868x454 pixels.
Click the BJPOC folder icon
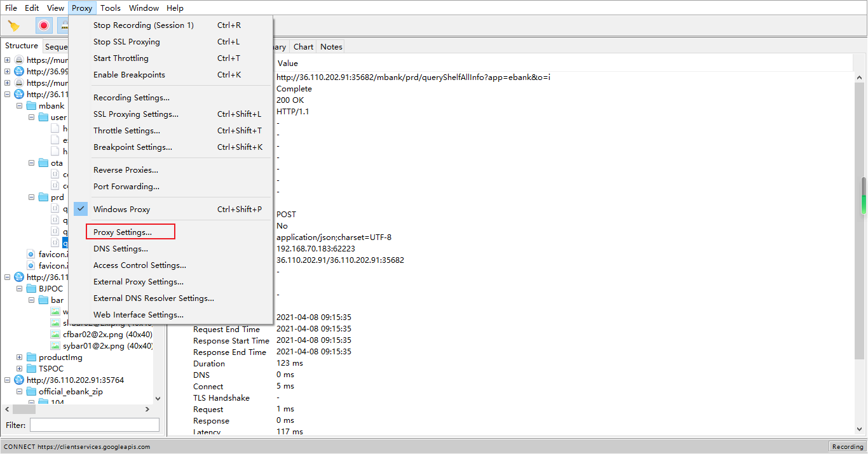pyautogui.click(x=31, y=289)
